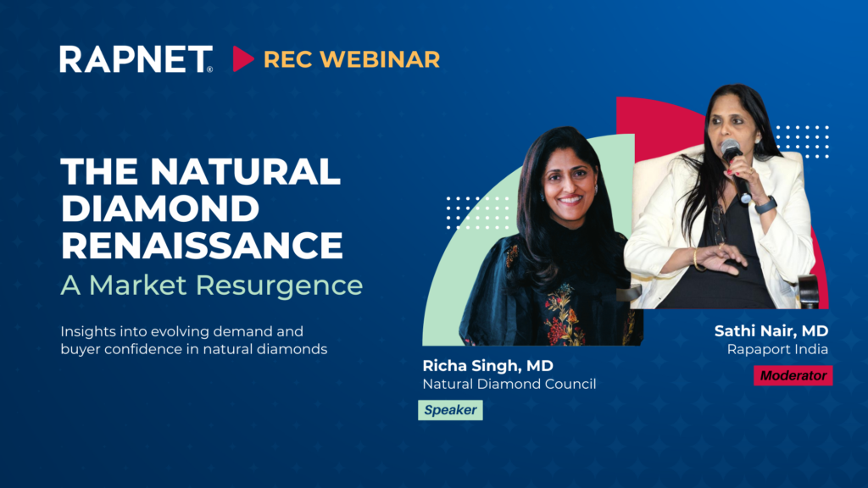Click the Moderator badge
Screen dimensions: 868x488
pyautogui.click(x=793, y=375)
